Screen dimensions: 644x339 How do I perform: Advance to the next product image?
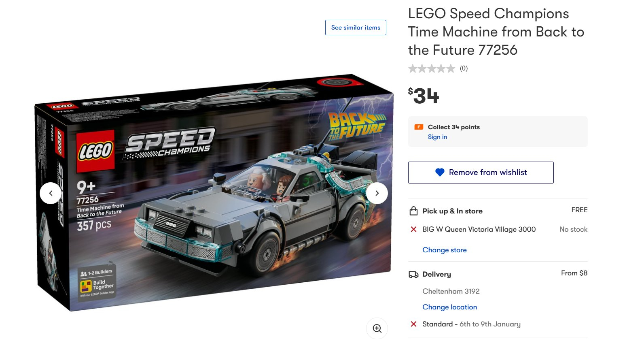[377, 193]
